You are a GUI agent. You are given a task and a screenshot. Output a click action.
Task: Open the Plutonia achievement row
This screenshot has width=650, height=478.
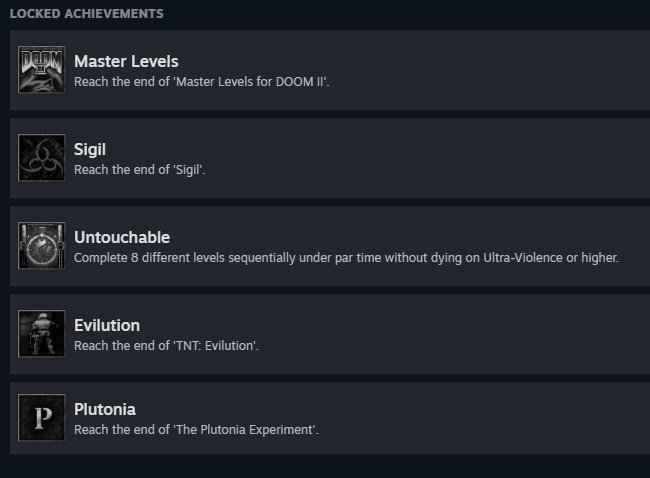coord(330,418)
